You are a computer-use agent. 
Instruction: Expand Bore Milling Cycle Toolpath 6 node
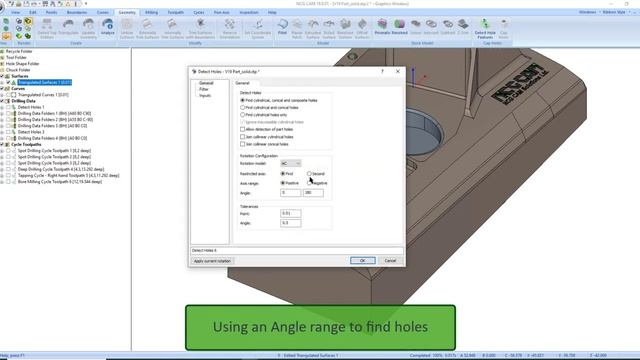tap(2, 182)
